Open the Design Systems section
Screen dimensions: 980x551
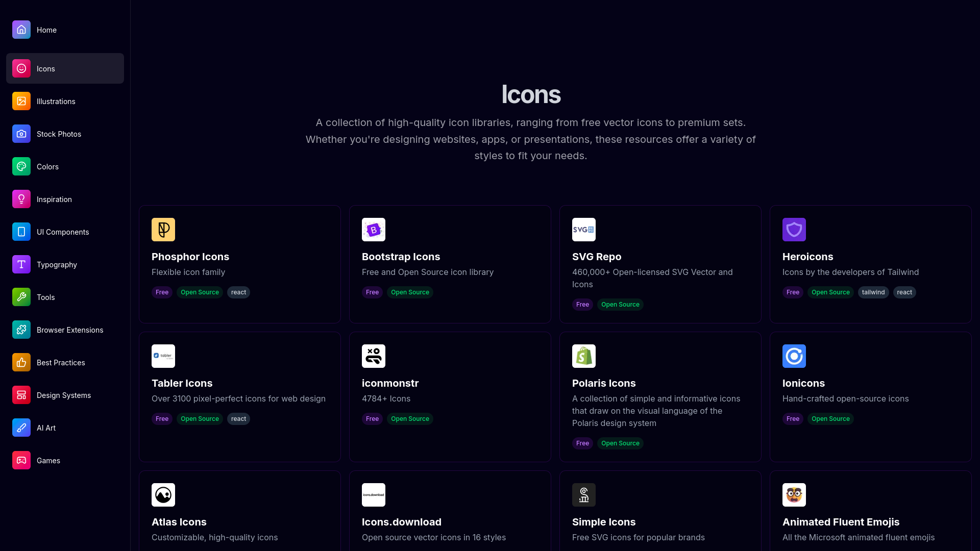point(65,395)
